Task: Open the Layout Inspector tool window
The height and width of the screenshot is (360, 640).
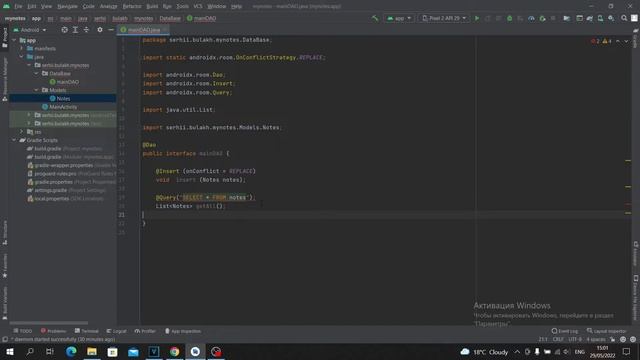Action: tap(607, 331)
